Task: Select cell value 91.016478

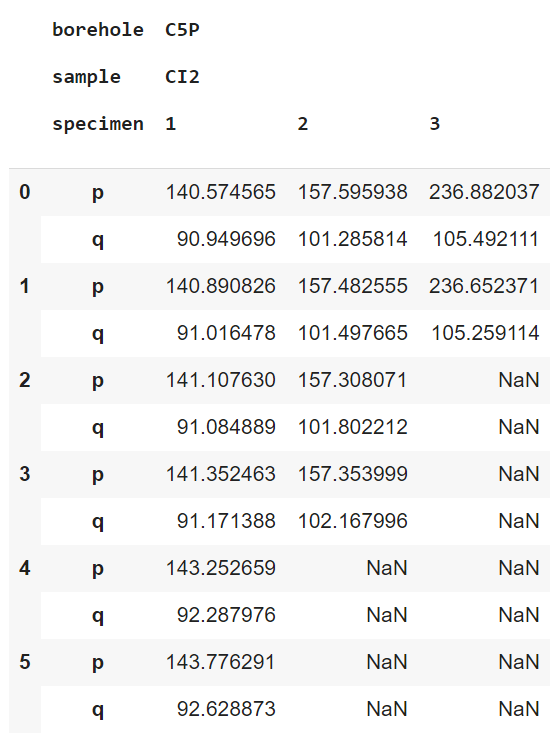Action: click(226, 333)
